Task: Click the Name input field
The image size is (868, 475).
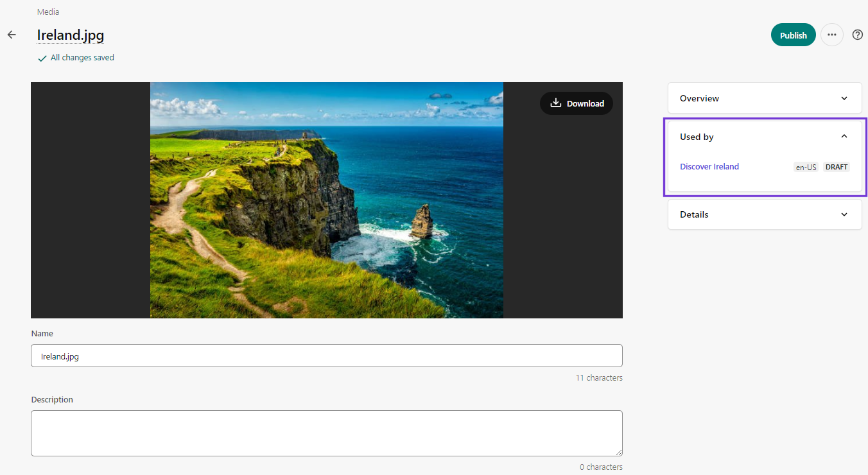Action: click(x=327, y=356)
